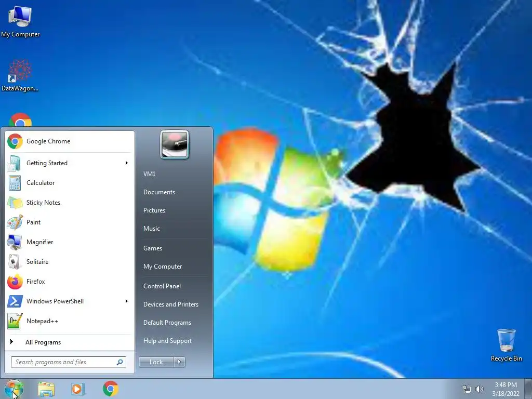532x399 pixels.
Task: Launch Firefox from the Start menu icon
Action: tap(15, 282)
